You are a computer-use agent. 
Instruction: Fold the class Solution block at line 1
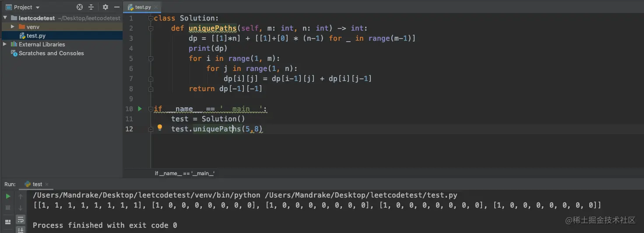[x=151, y=18]
